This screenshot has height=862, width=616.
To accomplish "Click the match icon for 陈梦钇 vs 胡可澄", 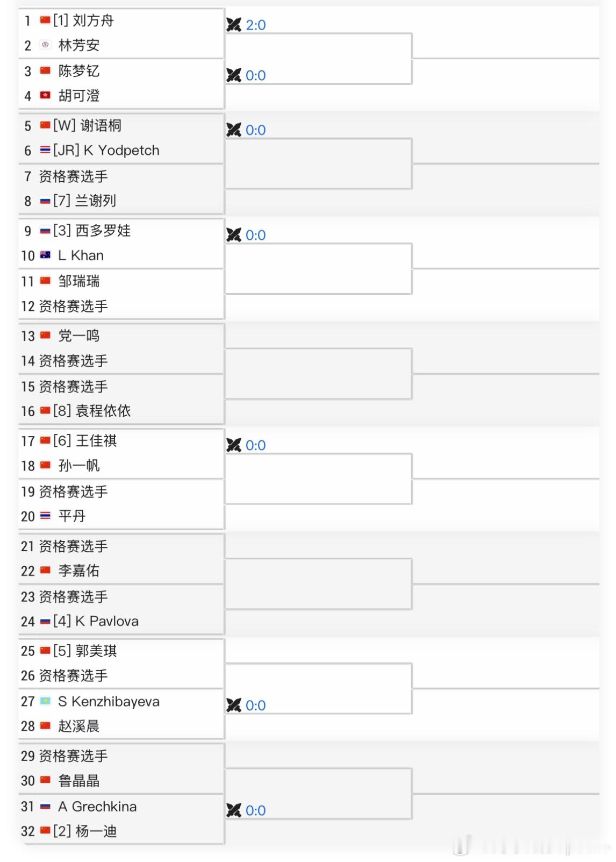I will (x=234, y=75).
